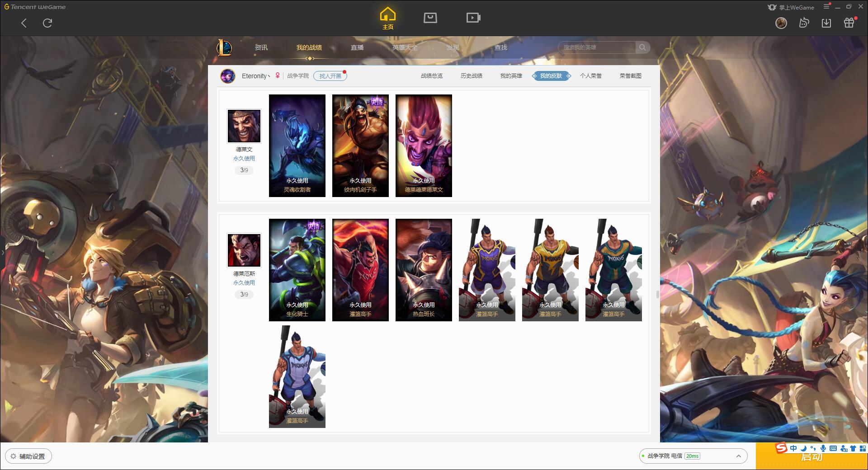Image resolution: width=868 pixels, height=470 pixels.
Task: Switch to the 直播 navigation tab
Action: [357, 47]
